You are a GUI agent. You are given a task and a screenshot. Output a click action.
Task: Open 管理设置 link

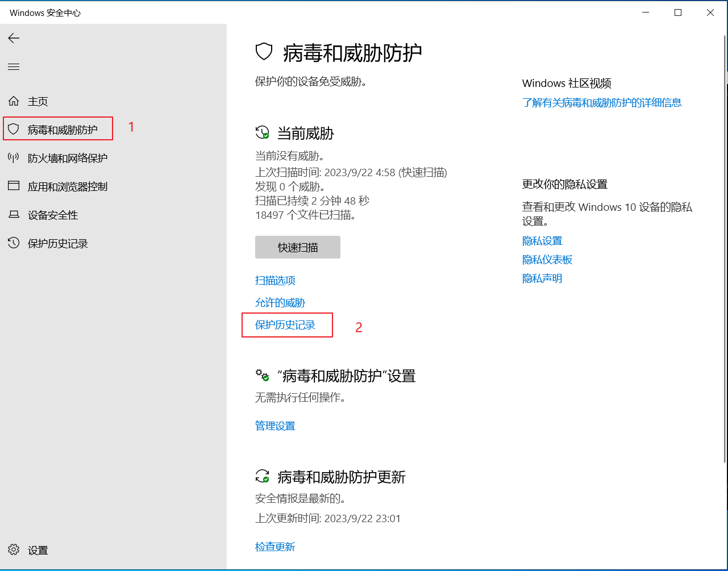275,426
